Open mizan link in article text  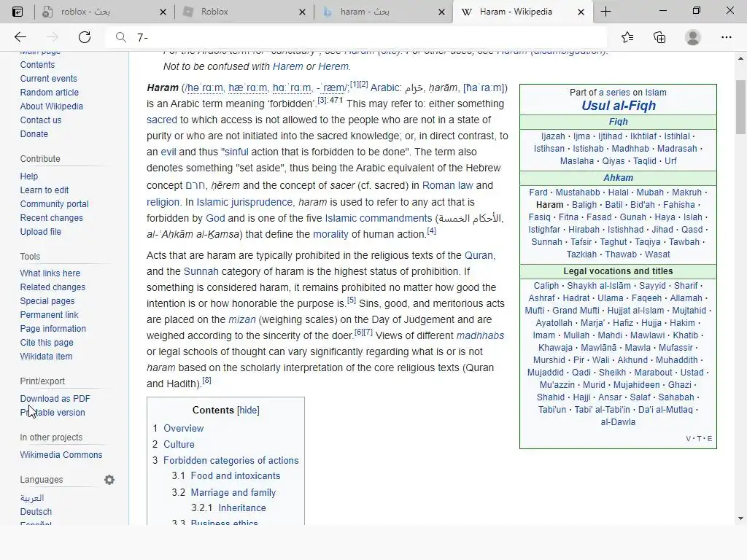tap(242, 319)
